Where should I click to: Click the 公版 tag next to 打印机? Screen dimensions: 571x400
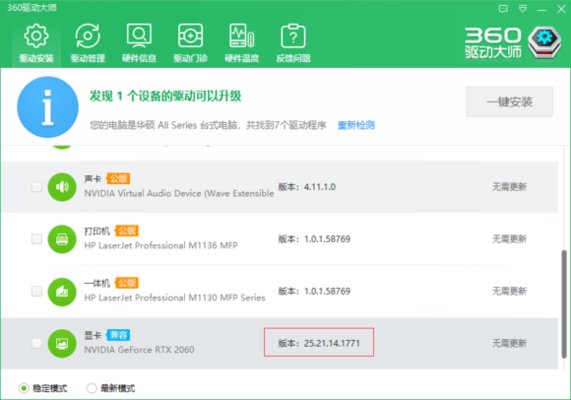(x=126, y=231)
